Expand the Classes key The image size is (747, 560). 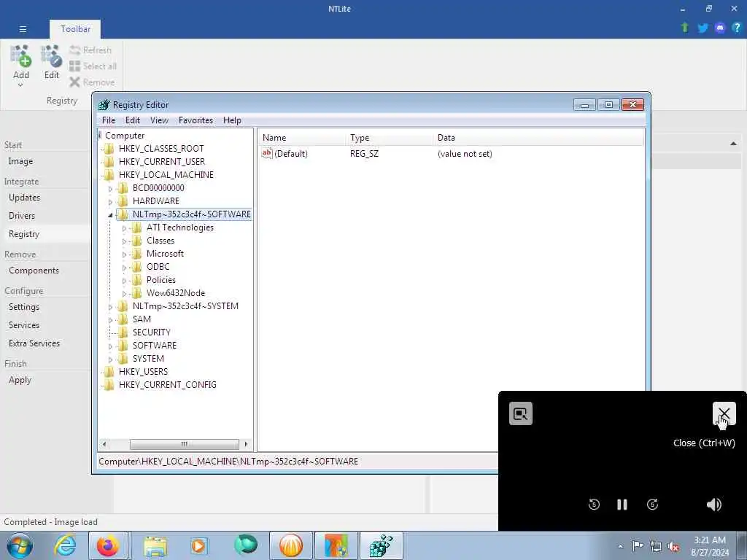(124, 241)
